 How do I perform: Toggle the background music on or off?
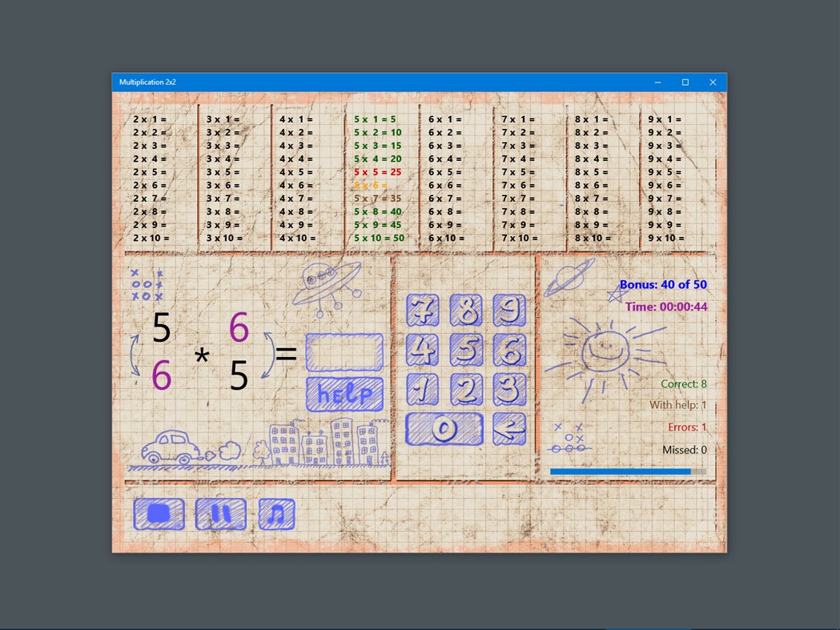pos(275,513)
